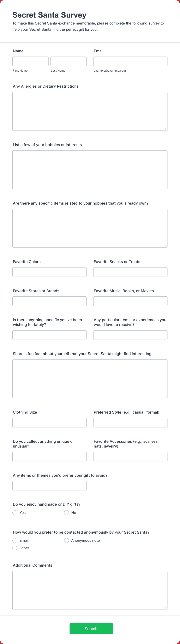Click the Last Name input field
The height and width of the screenshot is (644, 180).
pos(69,61)
